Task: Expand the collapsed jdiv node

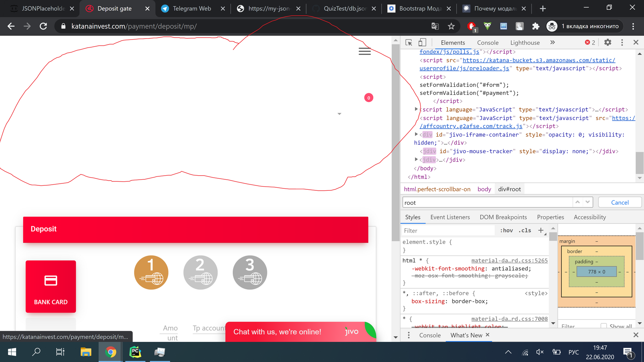Action: [x=416, y=160]
